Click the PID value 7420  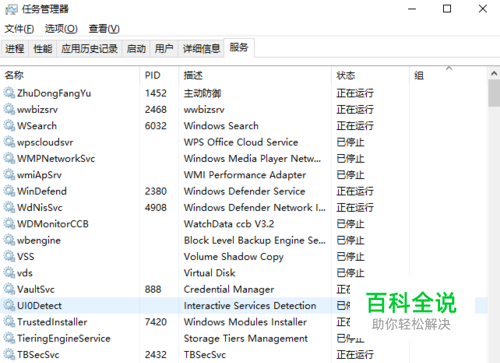click(156, 322)
